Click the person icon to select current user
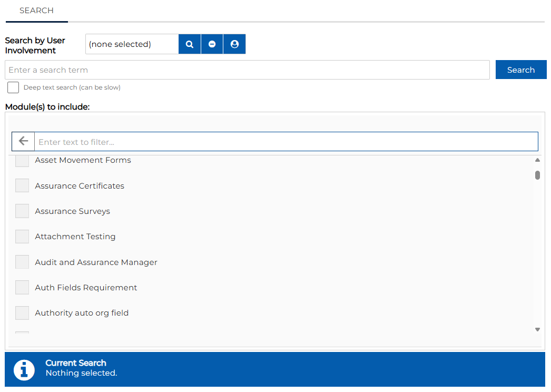This screenshot has width=551, height=392. click(x=234, y=44)
